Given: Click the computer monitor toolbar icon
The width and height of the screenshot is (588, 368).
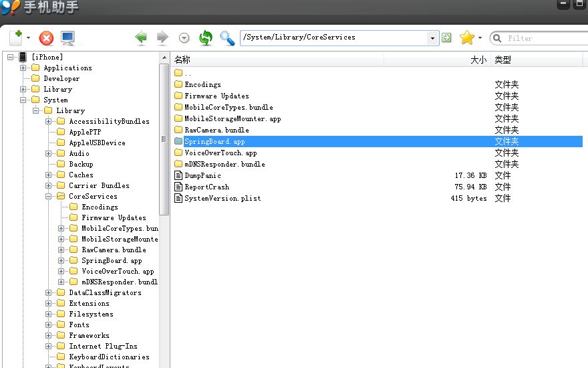Looking at the screenshot, I should 67,38.
